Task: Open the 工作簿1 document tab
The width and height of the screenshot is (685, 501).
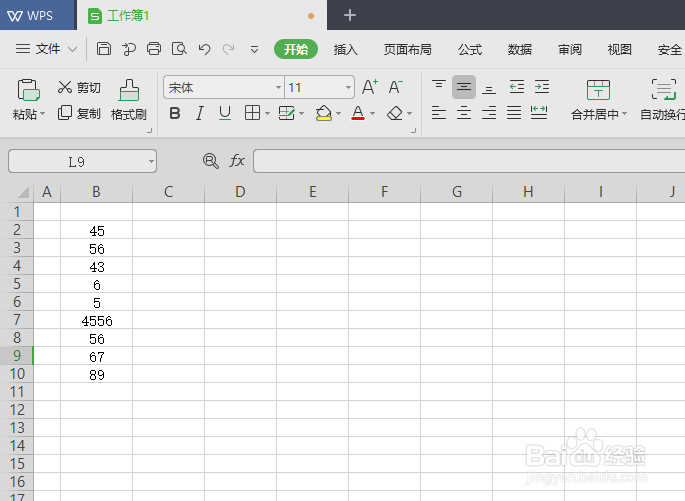Action: (x=202, y=15)
